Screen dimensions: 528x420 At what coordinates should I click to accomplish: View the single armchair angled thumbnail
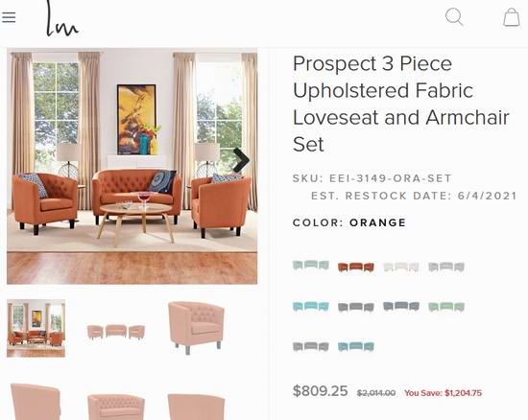point(196,328)
